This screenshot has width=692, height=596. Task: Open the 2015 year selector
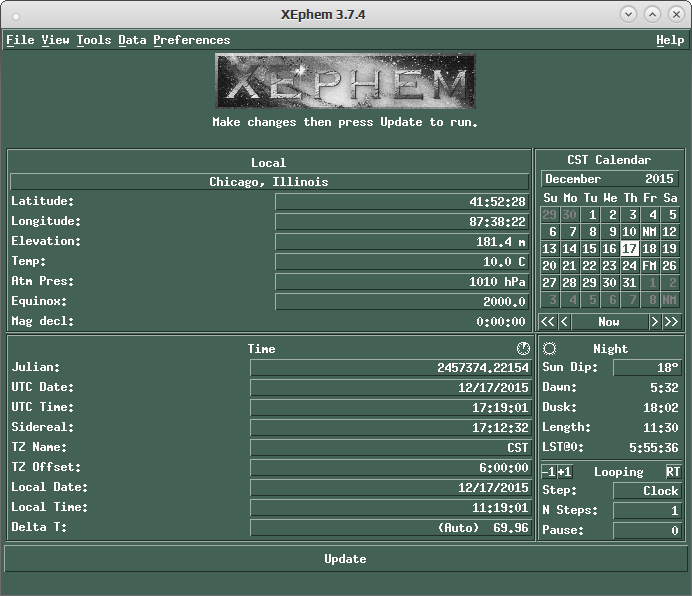coord(659,179)
